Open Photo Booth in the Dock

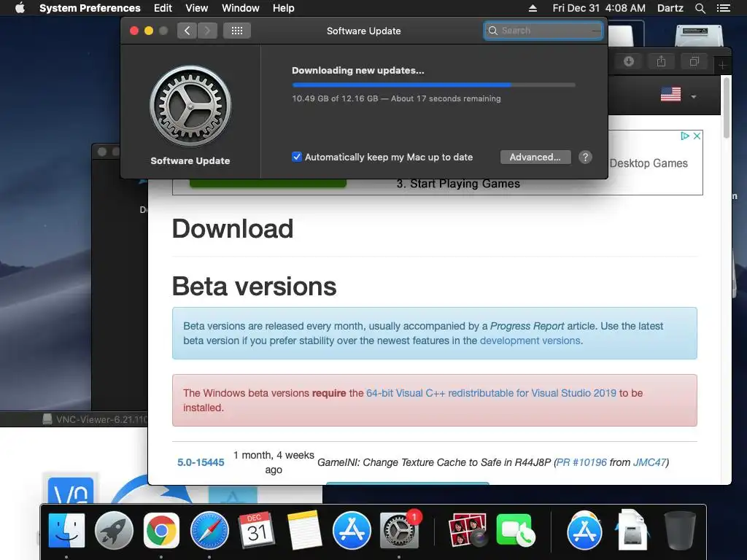[x=468, y=531]
